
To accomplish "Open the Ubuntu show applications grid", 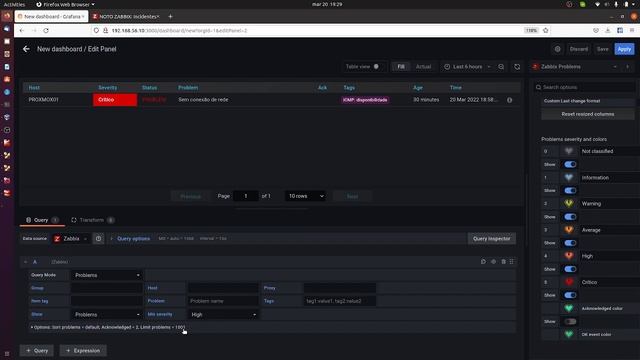I will point(7,353).
